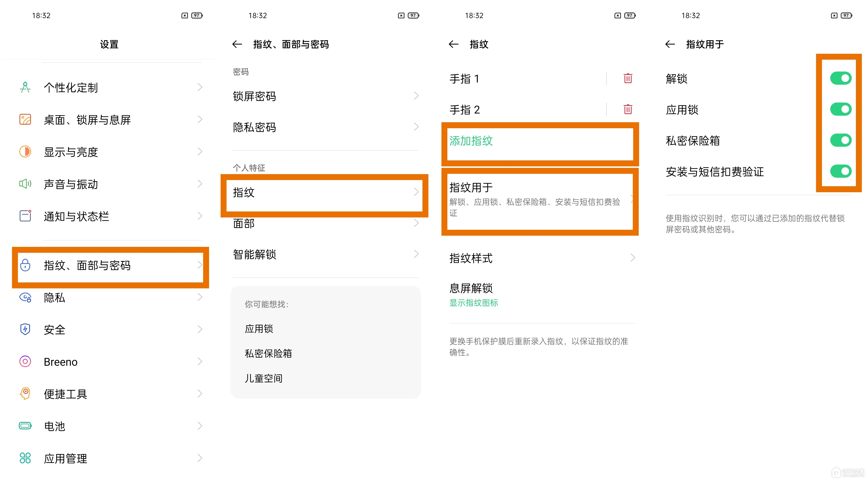This screenshot has width=868, height=481.
Task: Toggle fingerprint for 安装与短信扣费验证
Action: click(841, 171)
